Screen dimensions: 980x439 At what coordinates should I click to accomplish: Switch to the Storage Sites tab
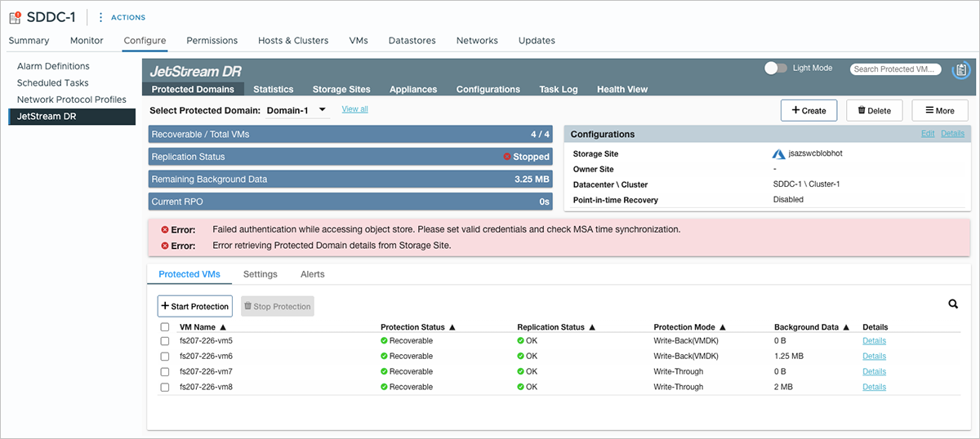(341, 90)
